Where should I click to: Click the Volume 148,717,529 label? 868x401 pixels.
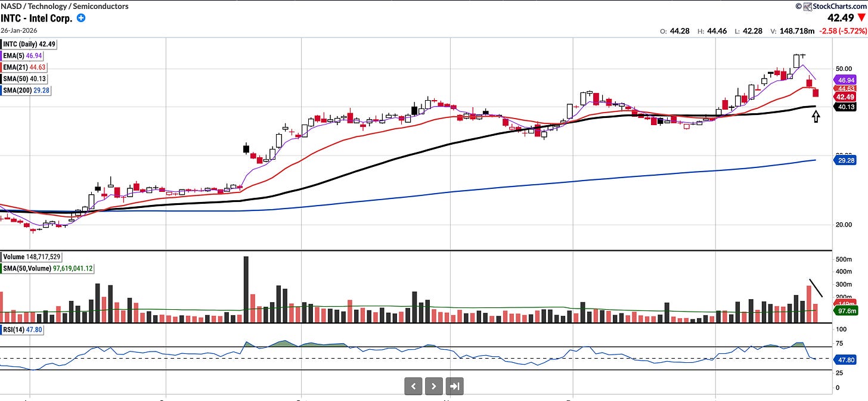(33, 257)
